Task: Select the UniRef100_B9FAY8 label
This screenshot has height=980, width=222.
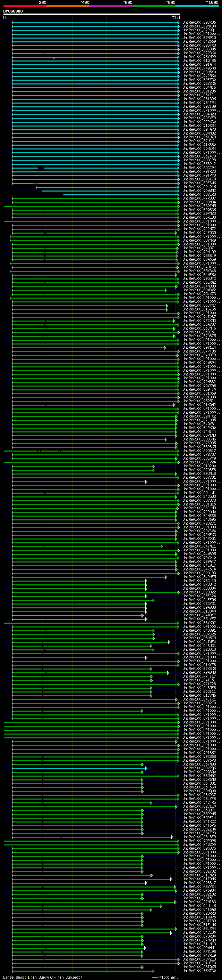Action: [x=199, y=129]
